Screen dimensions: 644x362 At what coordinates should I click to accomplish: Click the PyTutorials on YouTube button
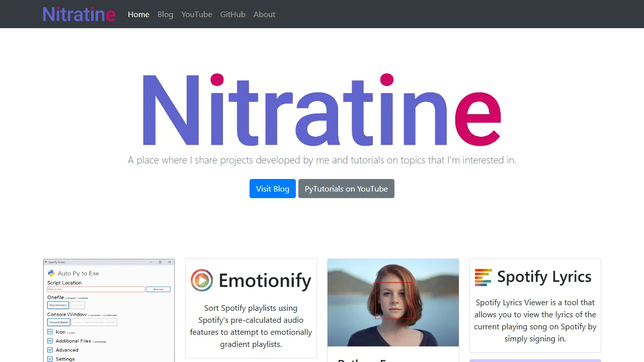(346, 189)
